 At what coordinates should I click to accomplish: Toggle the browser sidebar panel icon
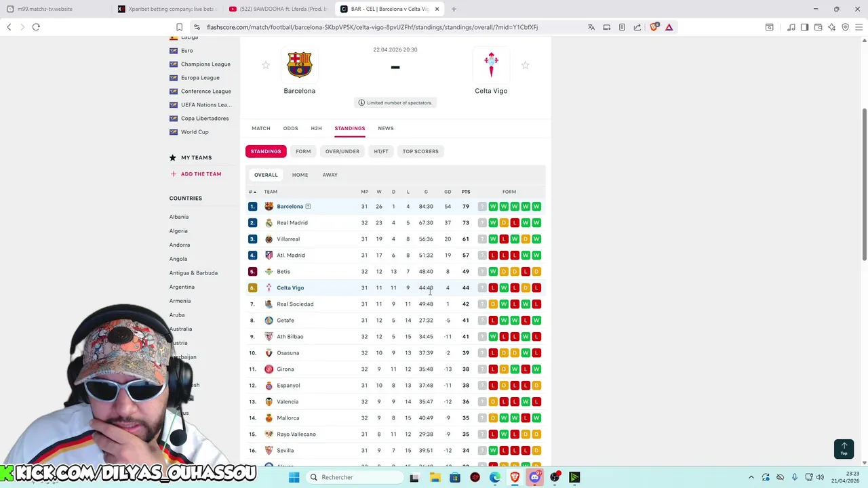point(804,27)
